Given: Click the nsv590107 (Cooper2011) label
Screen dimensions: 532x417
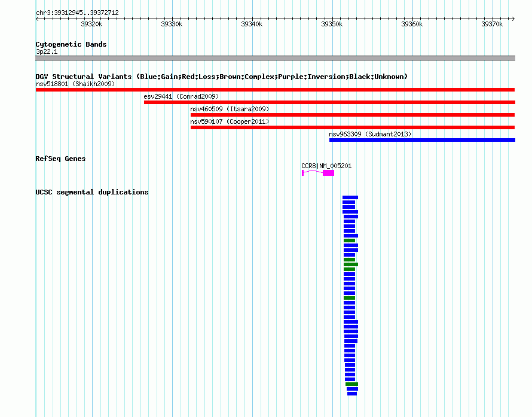Looking at the screenshot, I should pos(230,121).
